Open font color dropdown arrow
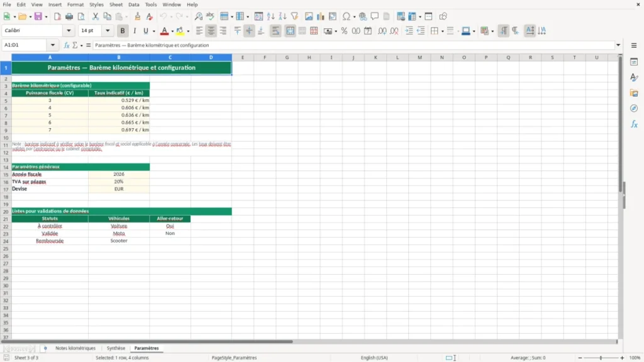This screenshot has width=644, height=362. coord(172,31)
